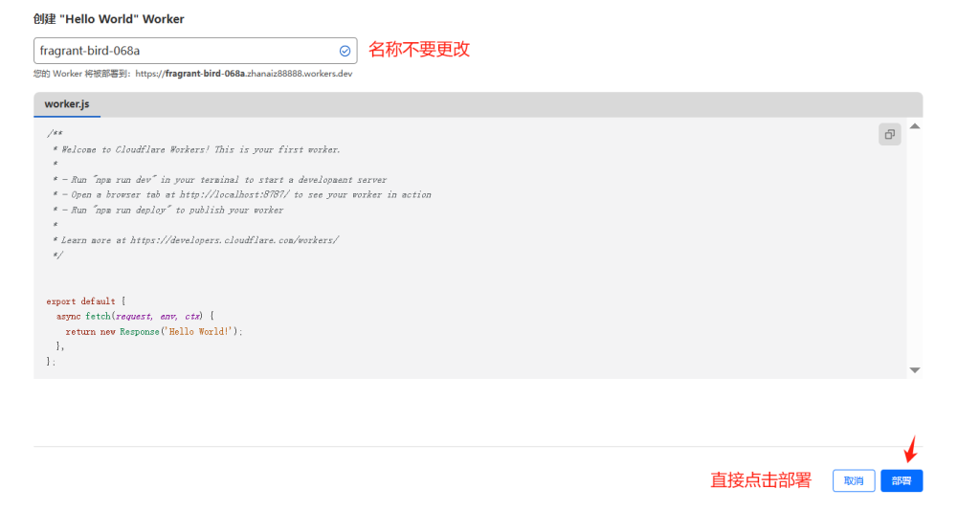Click the 'export default {' code line

click(x=85, y=301)
